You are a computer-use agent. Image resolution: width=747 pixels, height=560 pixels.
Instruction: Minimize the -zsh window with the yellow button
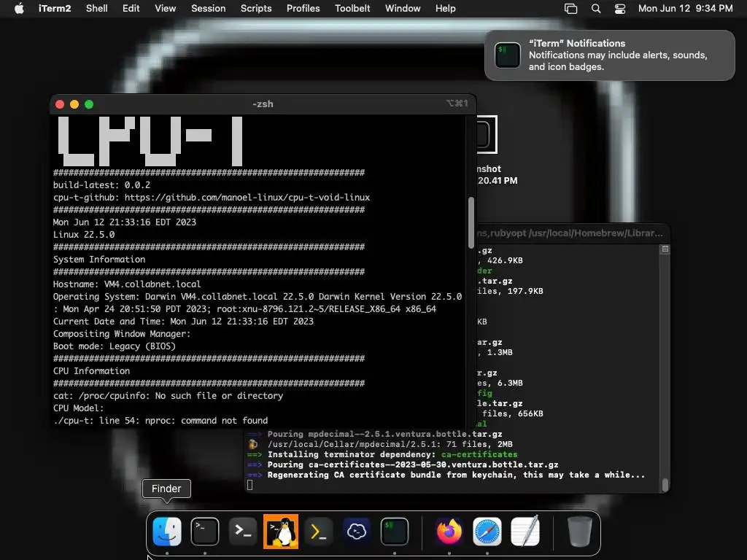[x=74, y=104]
